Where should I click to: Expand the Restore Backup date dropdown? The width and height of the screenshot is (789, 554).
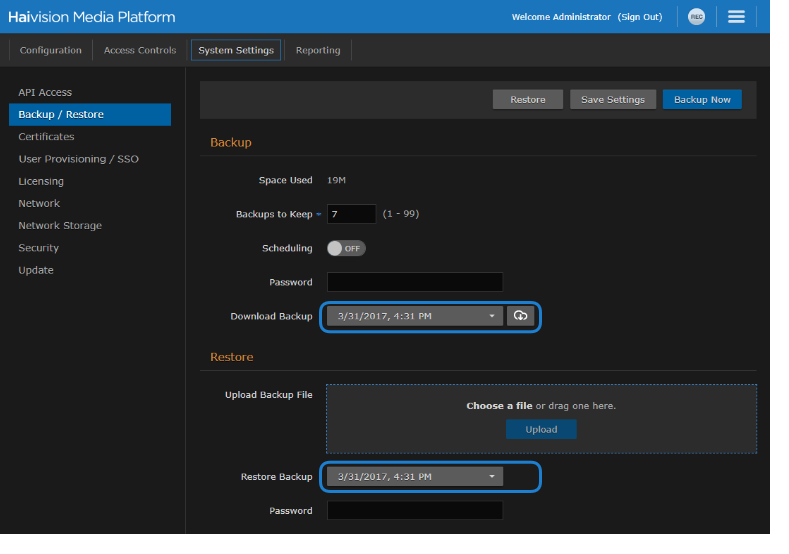415,477
